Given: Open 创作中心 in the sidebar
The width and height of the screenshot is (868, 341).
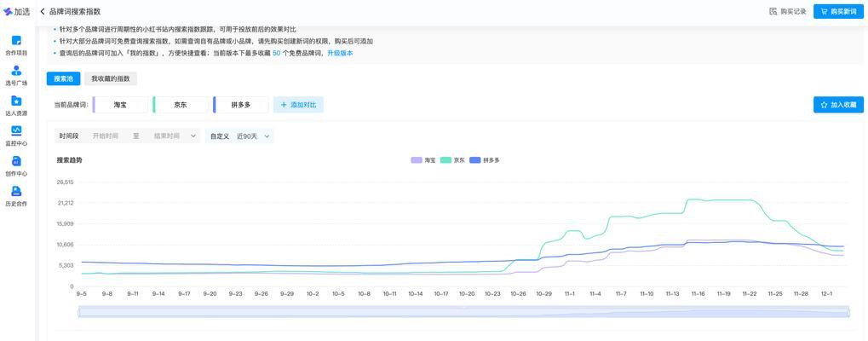Looking at the screenshot, I should click(16, 166).
